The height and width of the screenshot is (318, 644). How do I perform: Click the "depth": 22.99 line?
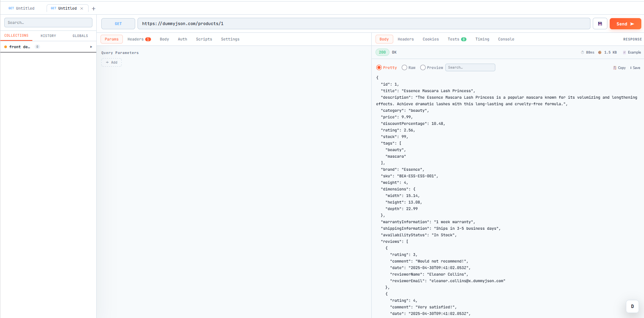pos(401,209)
